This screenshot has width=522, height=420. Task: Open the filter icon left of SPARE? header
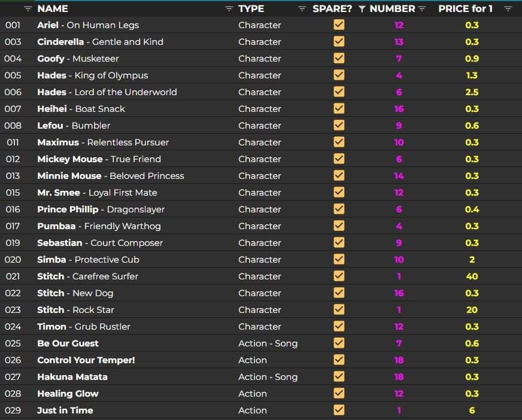pyautogui.click(x=302, y=8)
